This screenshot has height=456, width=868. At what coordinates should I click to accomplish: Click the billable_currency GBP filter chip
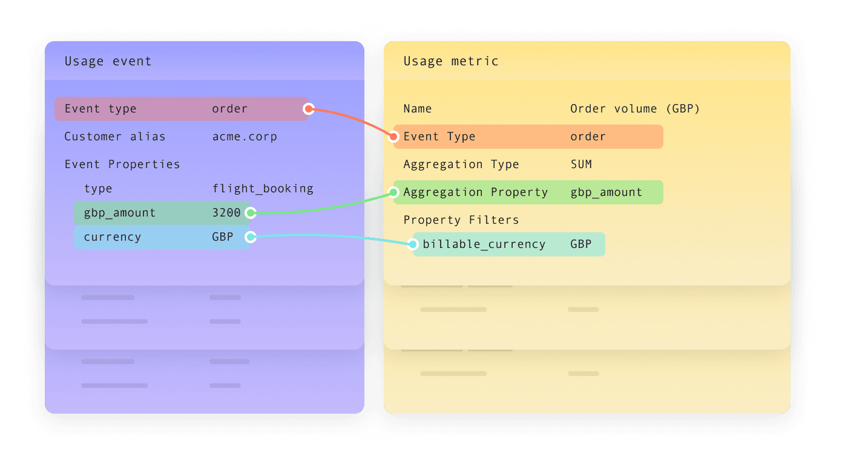pos(508,244)
